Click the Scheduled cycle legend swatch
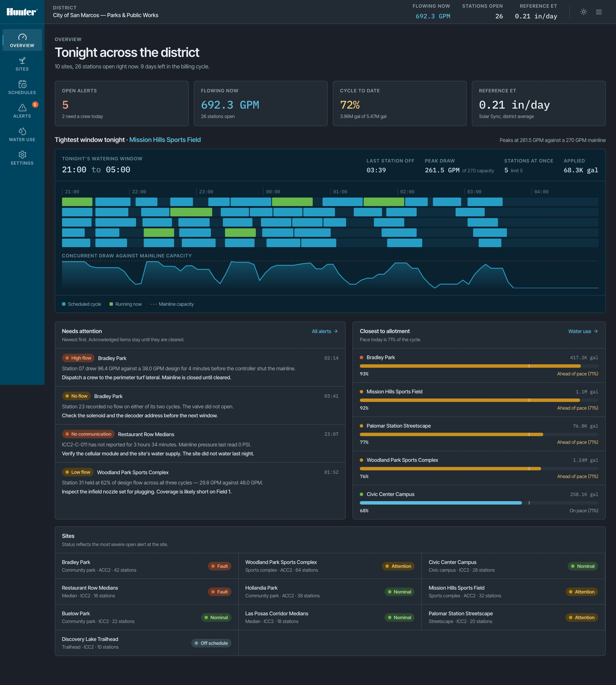 coord(64,304)
